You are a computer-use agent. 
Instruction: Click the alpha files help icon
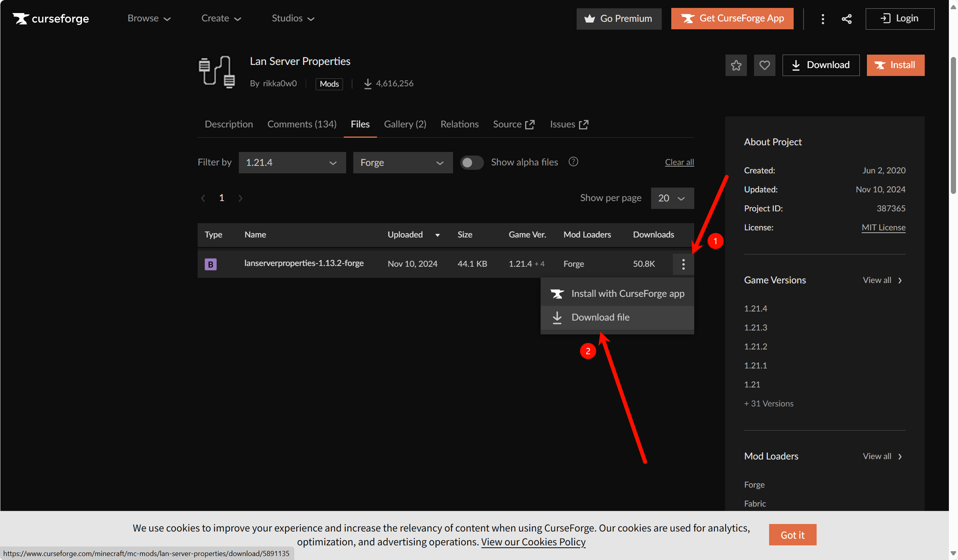pos(573,162)
